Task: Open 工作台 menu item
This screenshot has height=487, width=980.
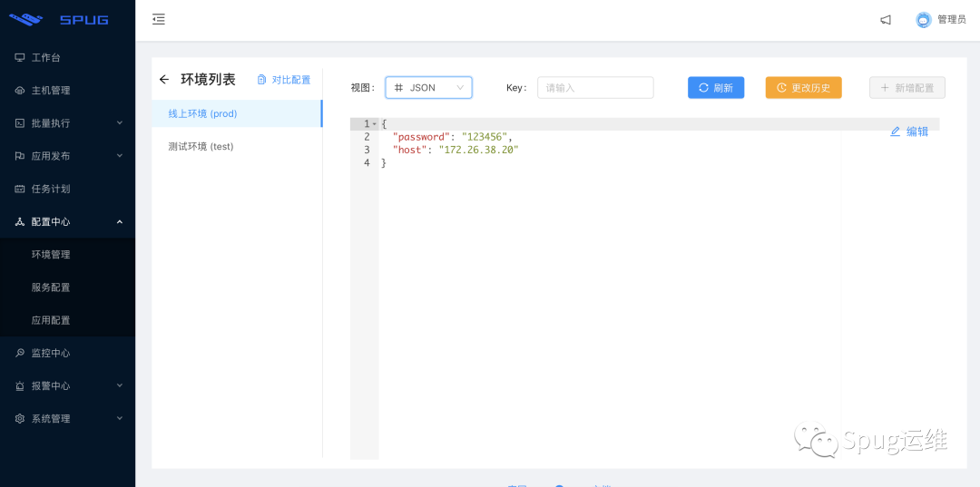Action: [67, 58]
